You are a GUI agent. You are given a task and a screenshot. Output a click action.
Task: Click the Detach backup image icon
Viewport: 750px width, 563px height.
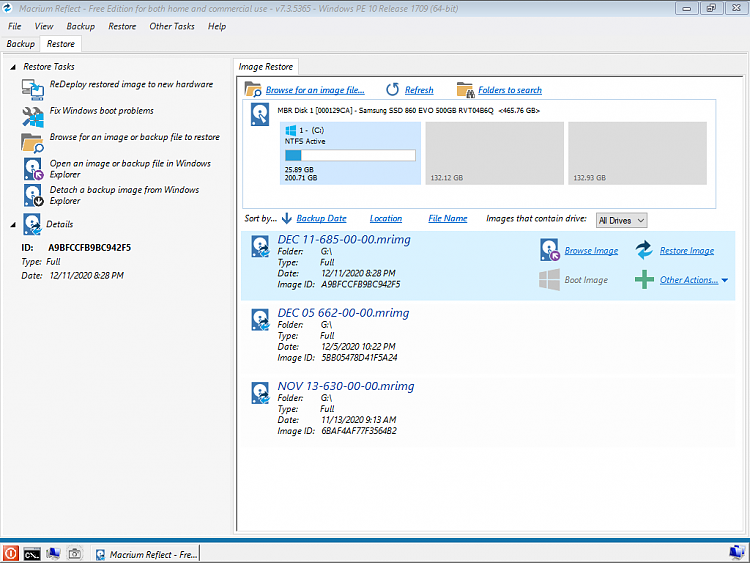click(33, 196)
